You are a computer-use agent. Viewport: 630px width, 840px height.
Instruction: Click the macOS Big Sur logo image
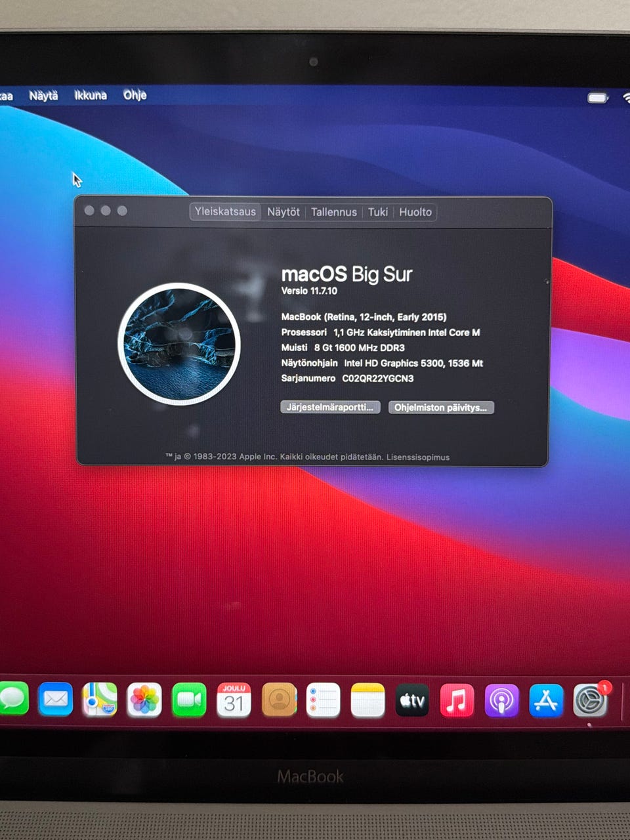pyautogui.click(x=179, y=343)
